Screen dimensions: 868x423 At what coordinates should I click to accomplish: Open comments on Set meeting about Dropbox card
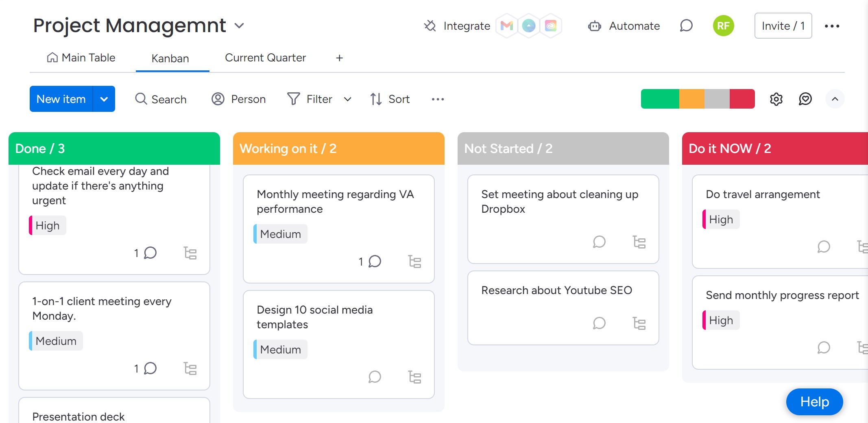[x=599, y=242]
